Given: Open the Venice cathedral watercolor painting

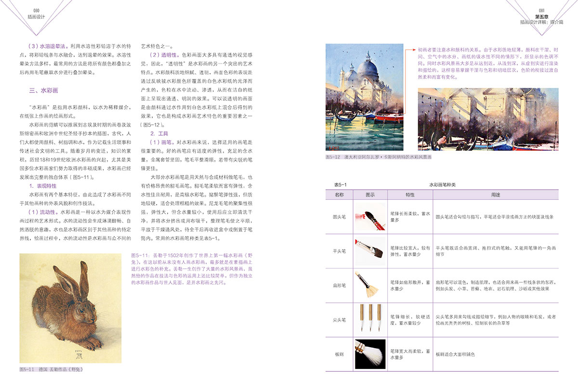Looking at the screenshot, I should 365,97.
